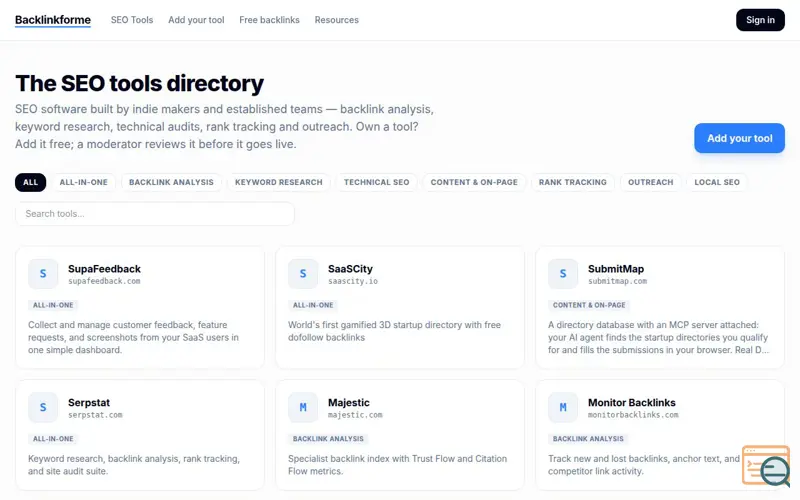
Task: Click Serpstat description about keyword research
Action: (x=134, y=465)
